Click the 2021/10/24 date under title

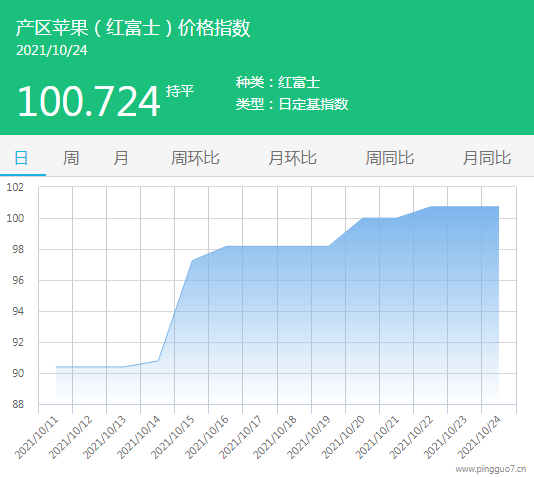coord(52,50)
